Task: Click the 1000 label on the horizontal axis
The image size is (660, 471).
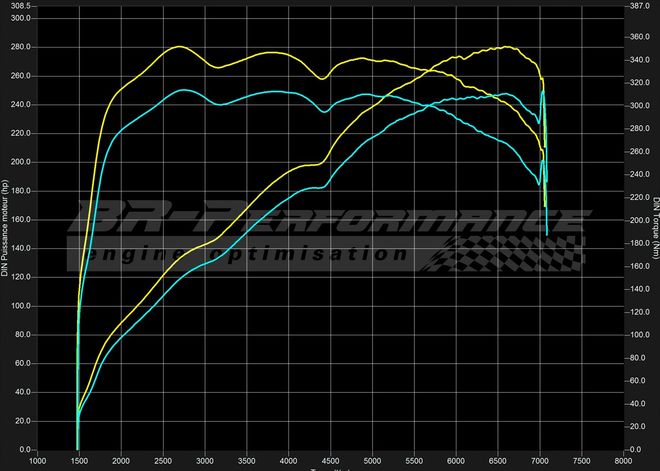Action: pyautogui.click(x=37, y=462)
